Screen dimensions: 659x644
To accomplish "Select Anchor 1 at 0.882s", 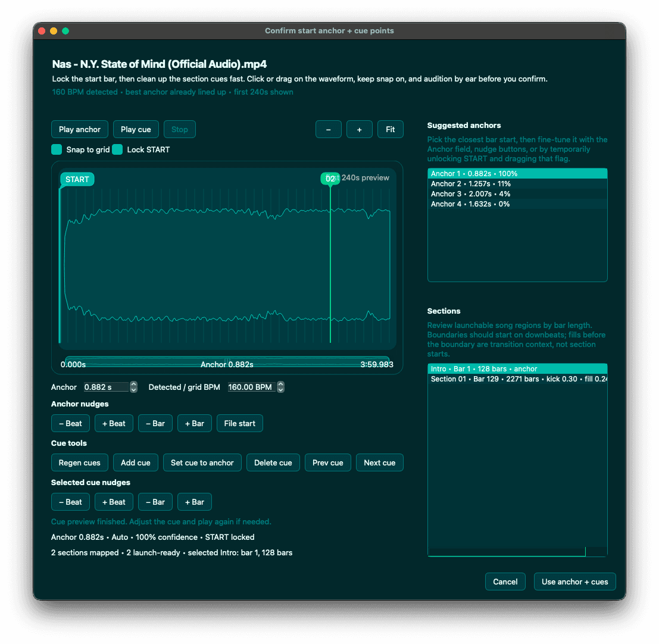I will [517, 173].
